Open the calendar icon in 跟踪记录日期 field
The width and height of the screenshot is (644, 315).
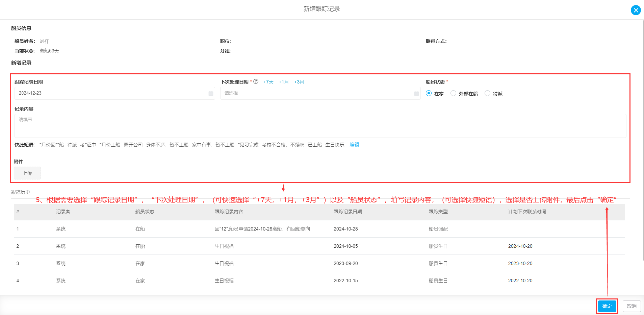click(211, 93)
